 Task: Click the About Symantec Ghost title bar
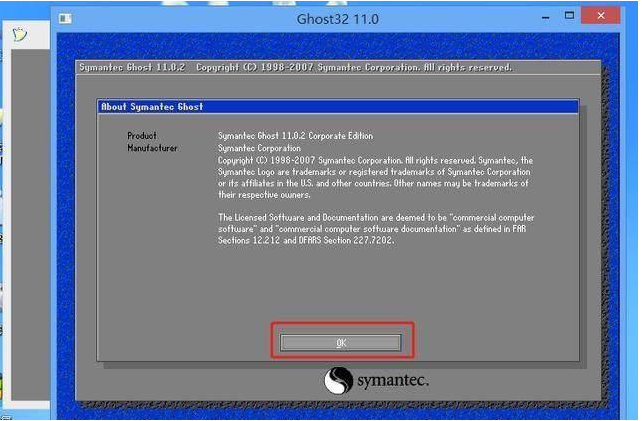(338, 107)
